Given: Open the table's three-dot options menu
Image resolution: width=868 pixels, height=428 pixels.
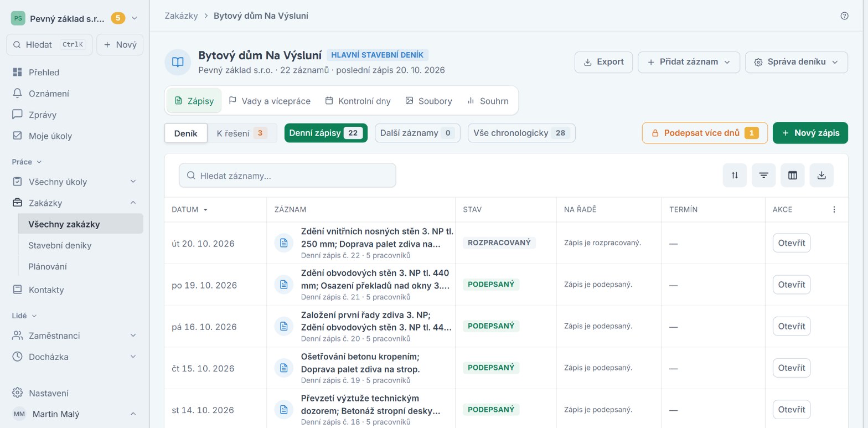Looking at the screenshot, I should click(x=834, y=209).
